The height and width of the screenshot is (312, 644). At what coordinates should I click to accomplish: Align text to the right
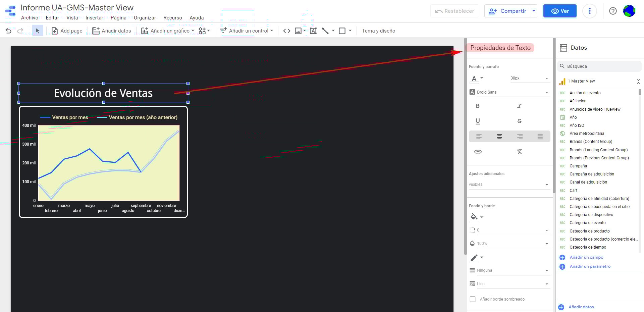point(520,137)
